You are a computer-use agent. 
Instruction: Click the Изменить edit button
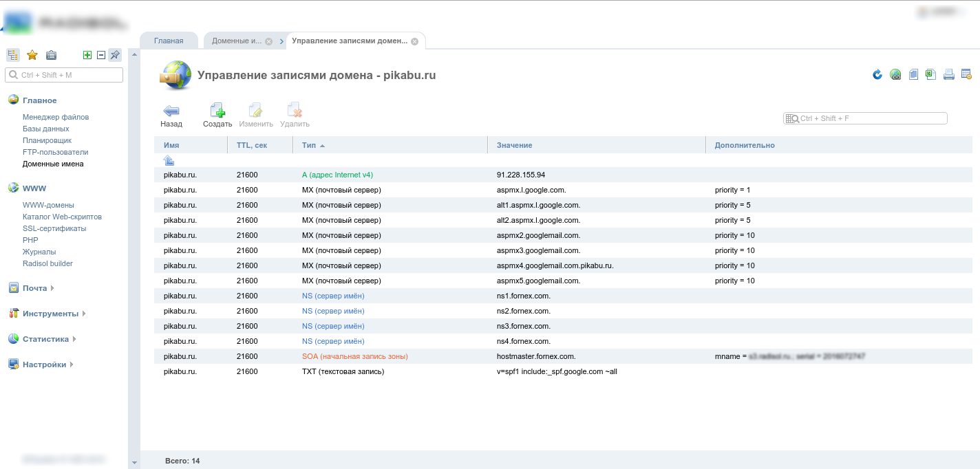(256, 116)
